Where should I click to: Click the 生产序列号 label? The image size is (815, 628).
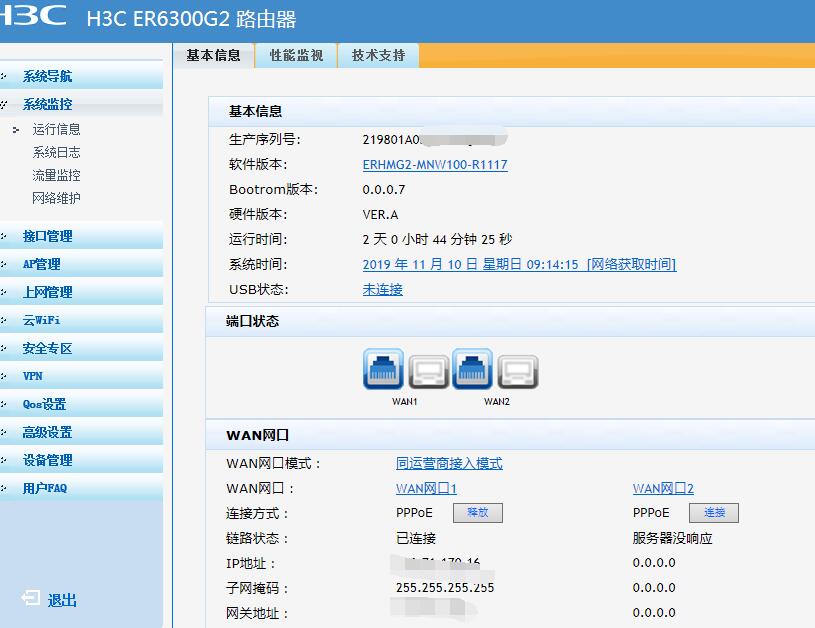[x=264, y=139]
